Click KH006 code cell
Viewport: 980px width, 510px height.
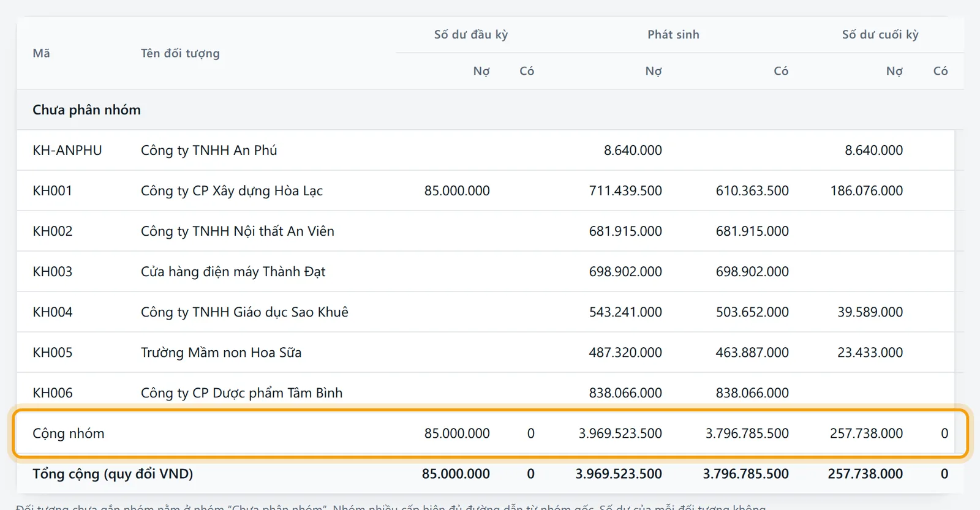(53, 392)
